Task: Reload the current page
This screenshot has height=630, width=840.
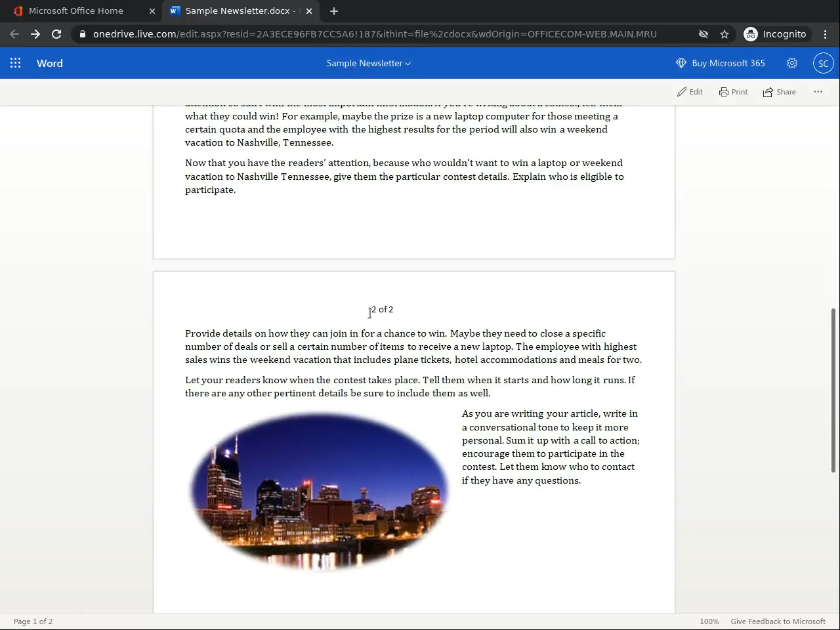Action: click(x=56, y=34)
